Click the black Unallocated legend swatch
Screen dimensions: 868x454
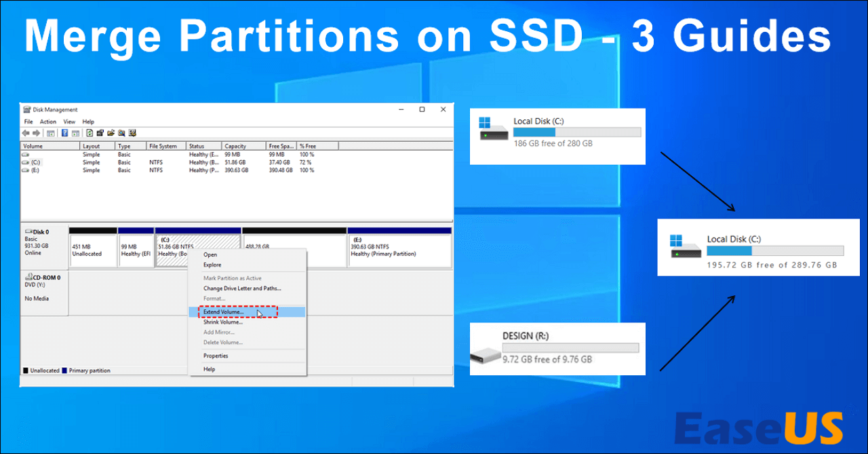pyautogui.click(x=26, y=371)
